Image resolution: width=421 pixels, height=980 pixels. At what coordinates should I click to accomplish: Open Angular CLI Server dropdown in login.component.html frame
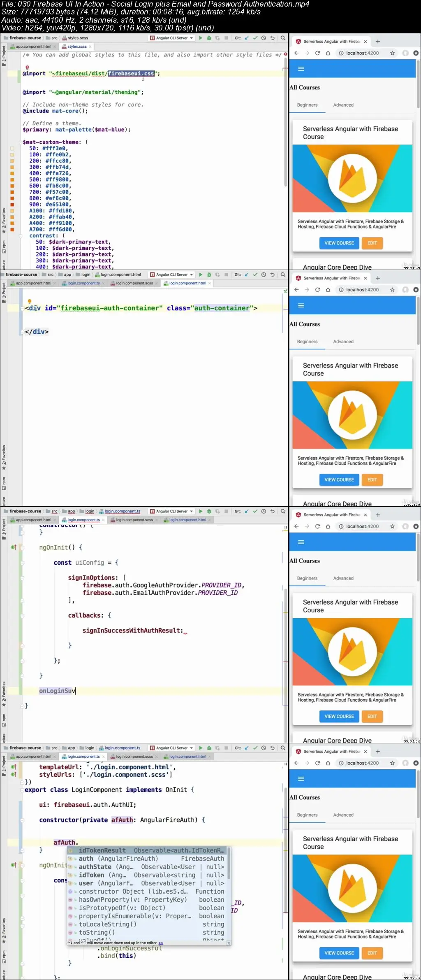(x=171, y=275)
